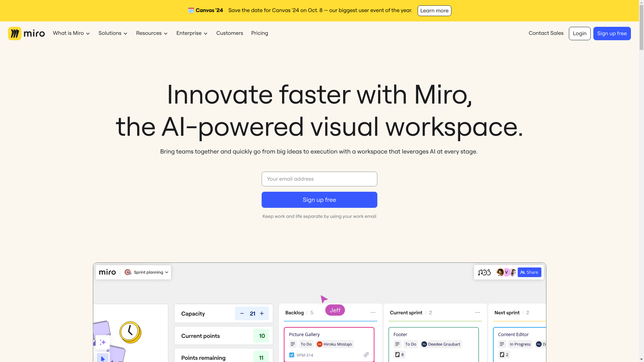Viewport: 644px width, 362px height.
Task: Click the In Progress status on the Content Editor card
Action: 520,344
